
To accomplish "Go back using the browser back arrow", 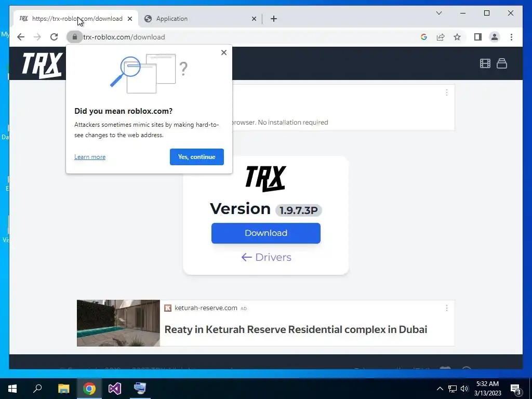I will coord(21,37).
